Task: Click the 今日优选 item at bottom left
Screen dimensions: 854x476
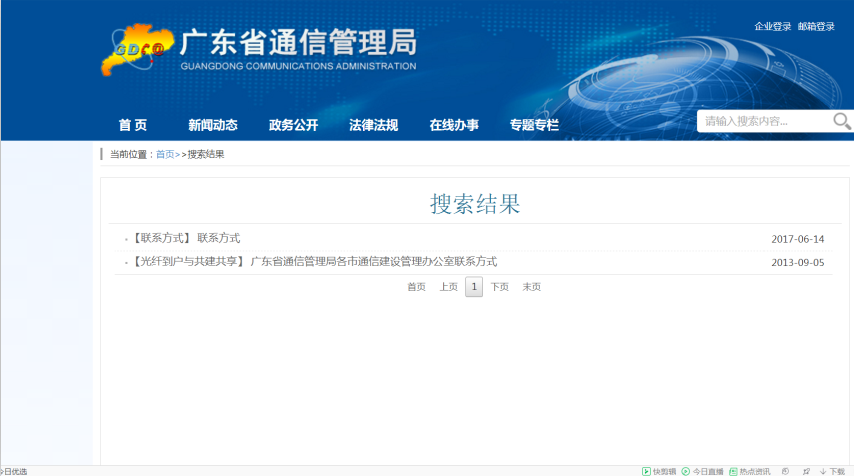Action: (14, 471)
